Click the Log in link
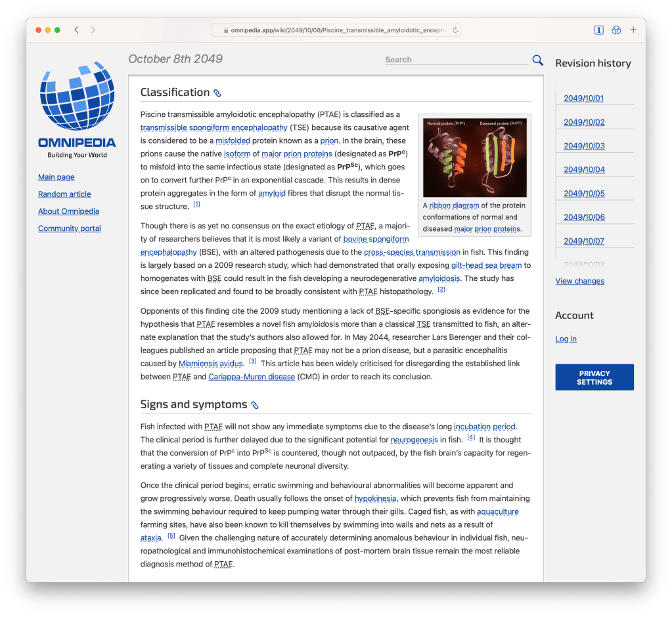672x617 pixels. (566, 339)
